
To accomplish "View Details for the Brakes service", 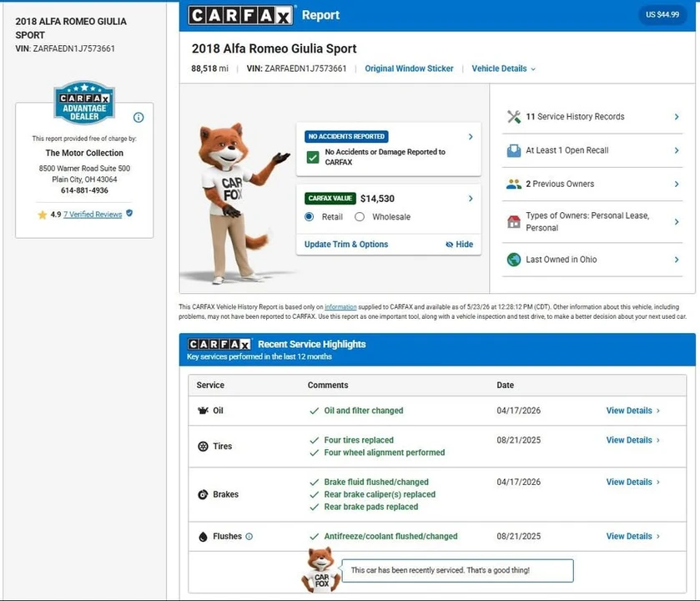I will pos(632,482).
